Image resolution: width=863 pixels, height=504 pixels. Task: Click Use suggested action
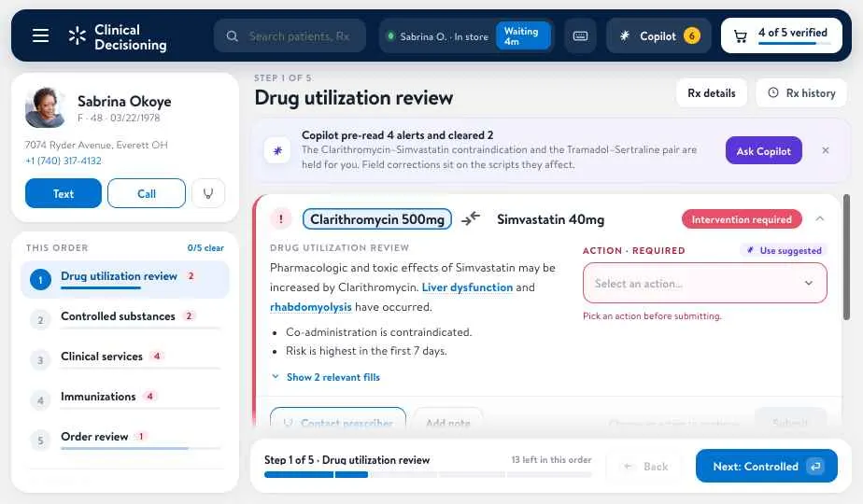coord(785,250)
